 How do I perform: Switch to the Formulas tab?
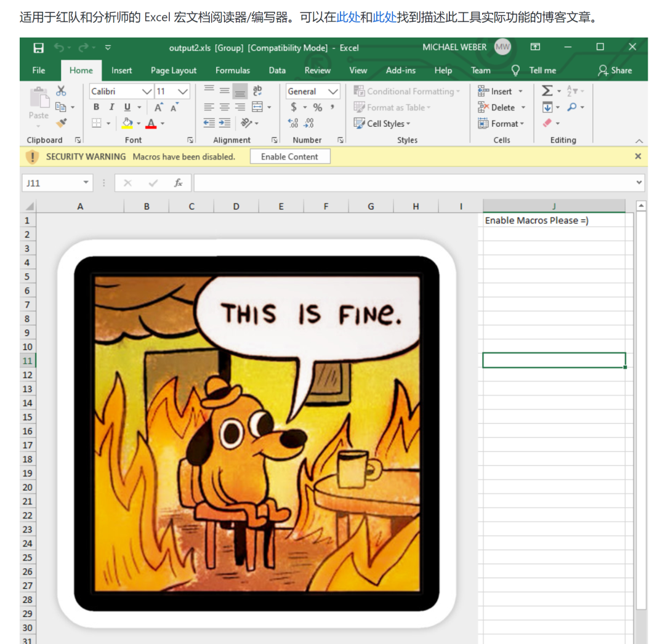(232, 70)
